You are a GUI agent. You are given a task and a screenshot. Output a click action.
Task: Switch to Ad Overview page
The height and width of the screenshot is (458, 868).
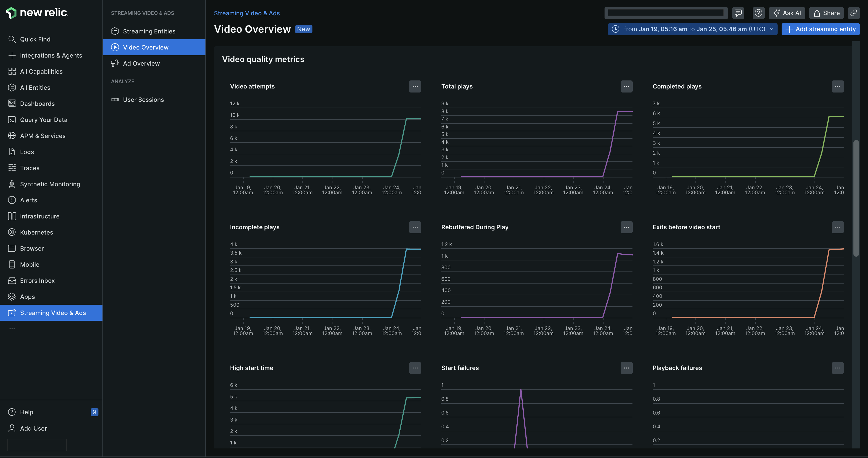[x=141, y=63]
